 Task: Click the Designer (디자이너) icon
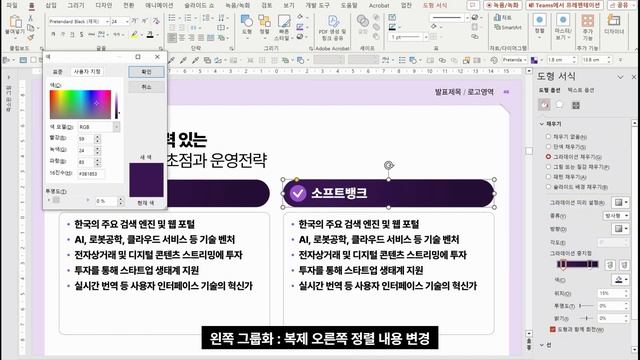point(613,20)
